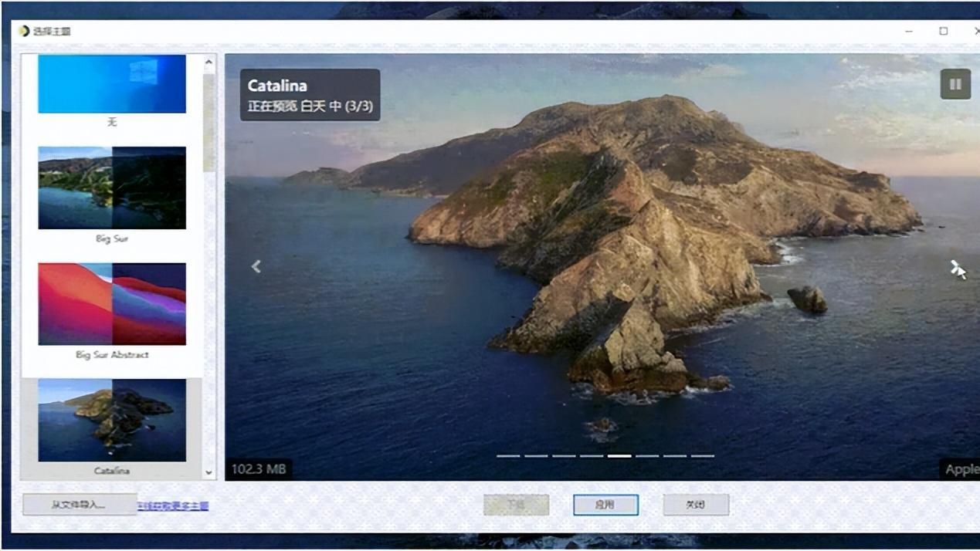Image resolution: width=980 pixels, height=551 pixels.
Task: Select the Windows default 无 theme thumbnail
Action: tap(112, 83)
